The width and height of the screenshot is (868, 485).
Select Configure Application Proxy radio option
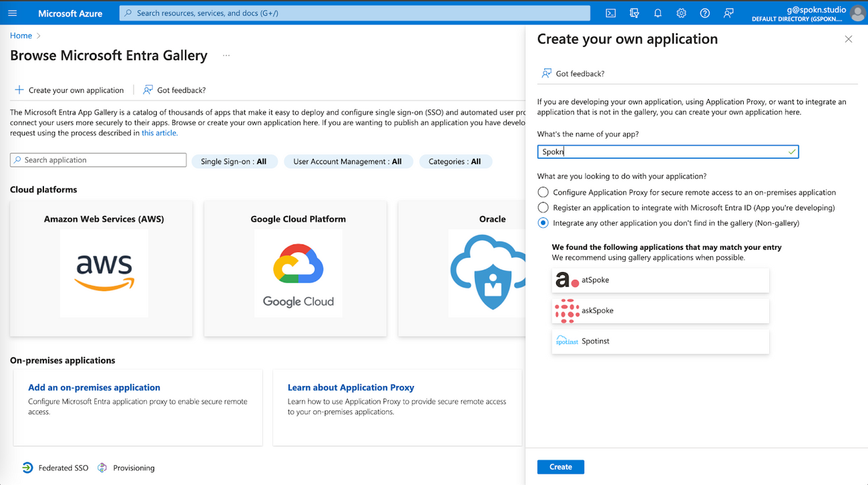543,192
